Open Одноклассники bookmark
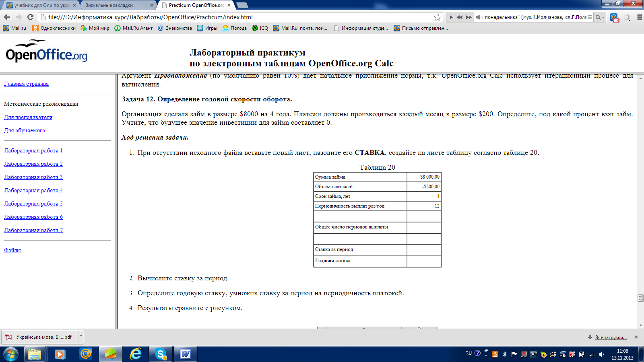Image resolution: width=644 pixels, height=362 pixels. [x=54, y=28]
